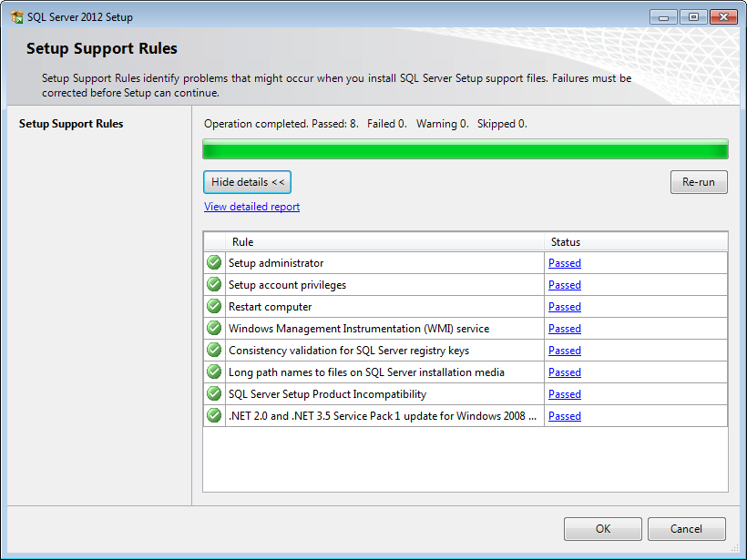Click the SQL Server icon in the title bar

click(15, 16)
